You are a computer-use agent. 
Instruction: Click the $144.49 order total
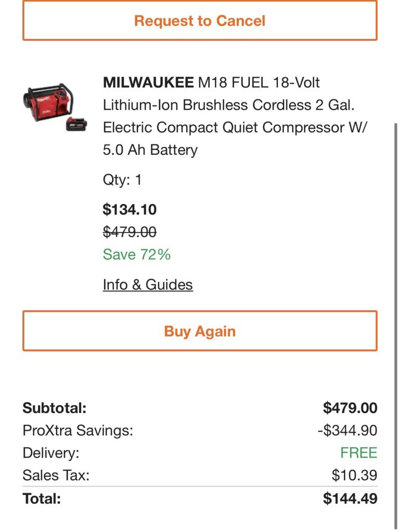coord(350,498)
